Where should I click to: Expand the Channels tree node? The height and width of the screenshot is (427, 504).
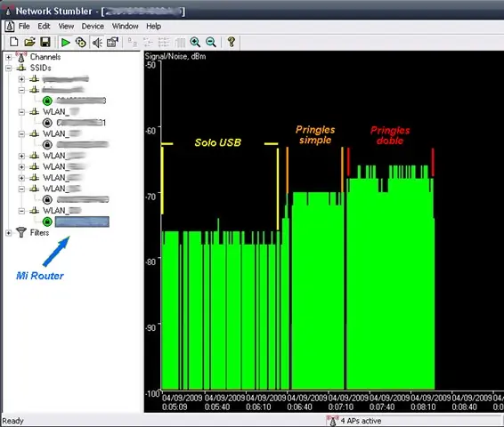[8, 57]
